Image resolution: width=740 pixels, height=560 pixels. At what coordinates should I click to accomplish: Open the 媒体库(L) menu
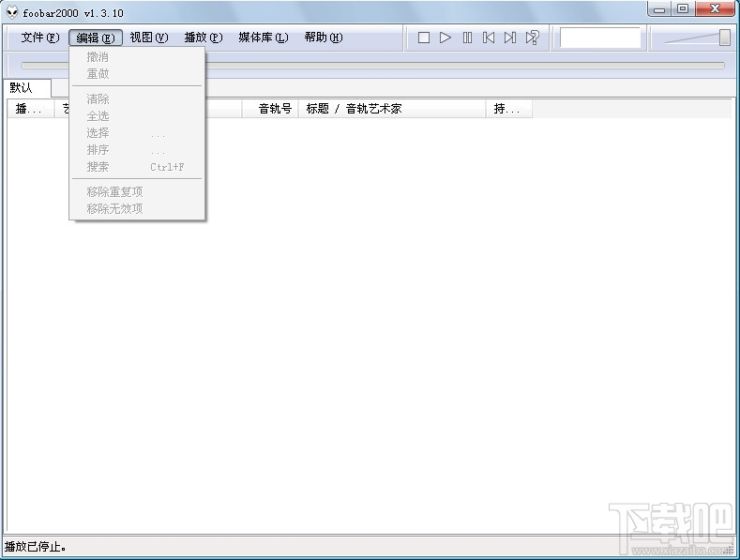264,38
